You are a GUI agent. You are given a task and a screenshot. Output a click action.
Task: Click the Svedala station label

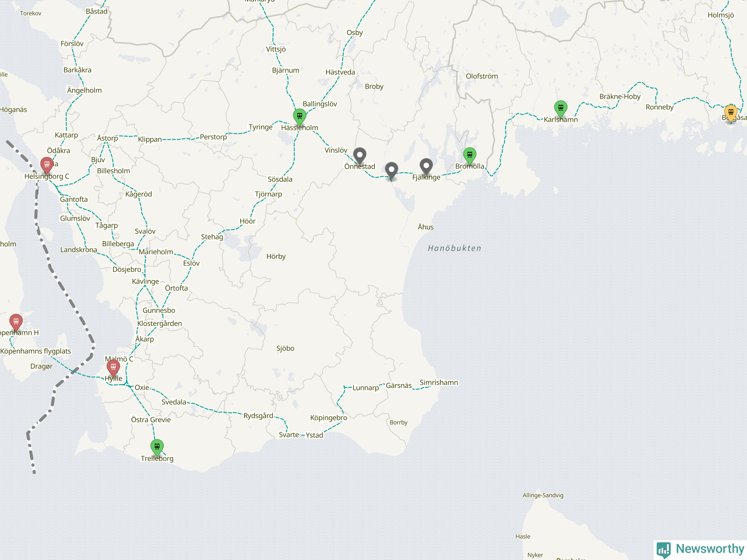point(174,402)
